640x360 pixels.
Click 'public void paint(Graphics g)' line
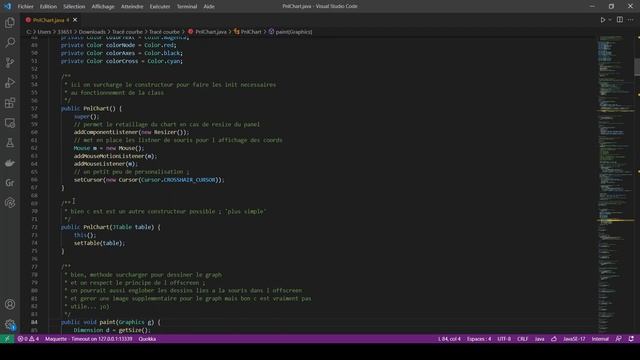(111, 322)
